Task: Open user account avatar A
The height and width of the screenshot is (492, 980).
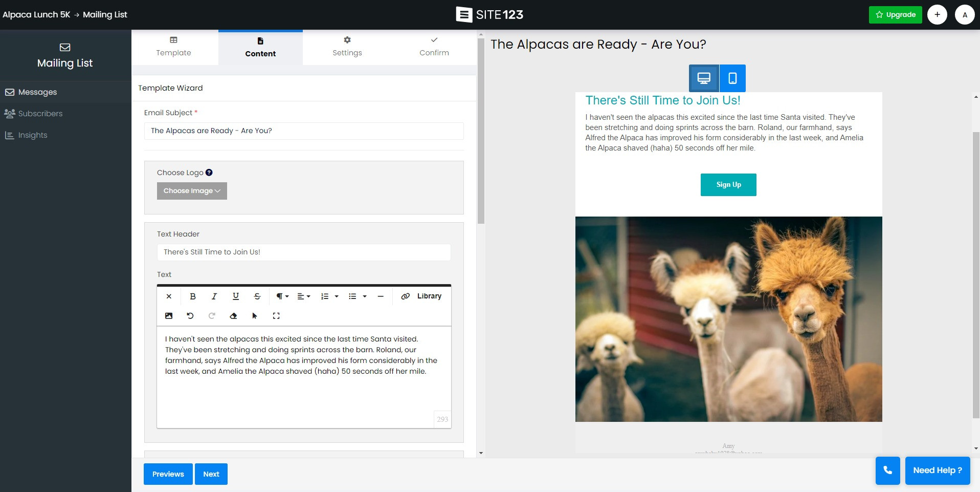Action: click(x=965, y=14)
